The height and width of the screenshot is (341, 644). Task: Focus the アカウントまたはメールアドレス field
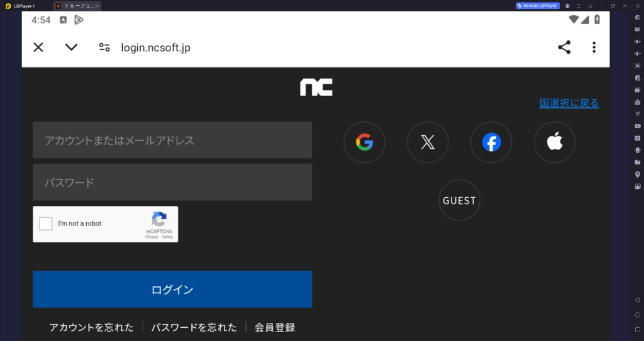coord(172,140)
